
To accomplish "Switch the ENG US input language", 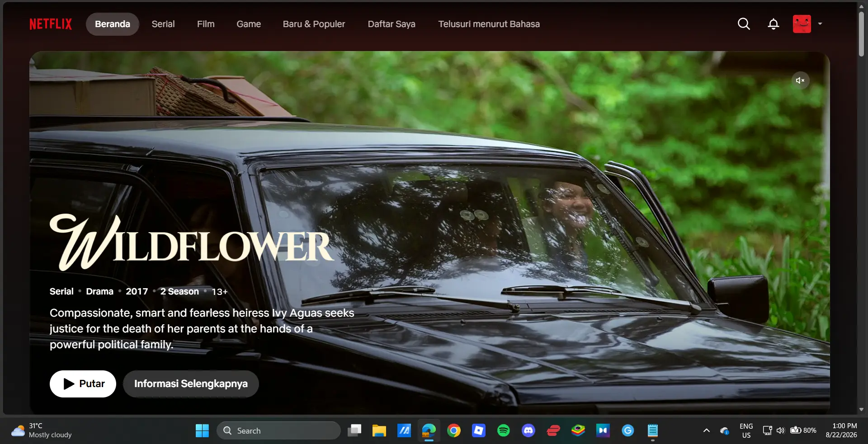I will tap(746, 431).
